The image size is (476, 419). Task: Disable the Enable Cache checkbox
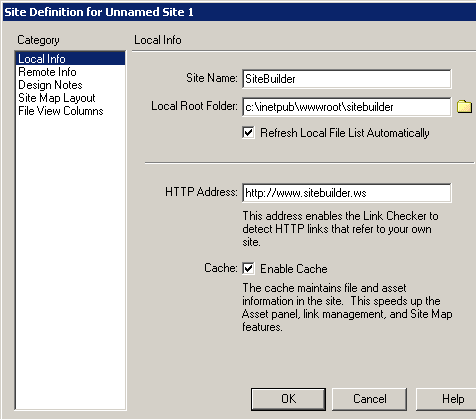[248, 268]
